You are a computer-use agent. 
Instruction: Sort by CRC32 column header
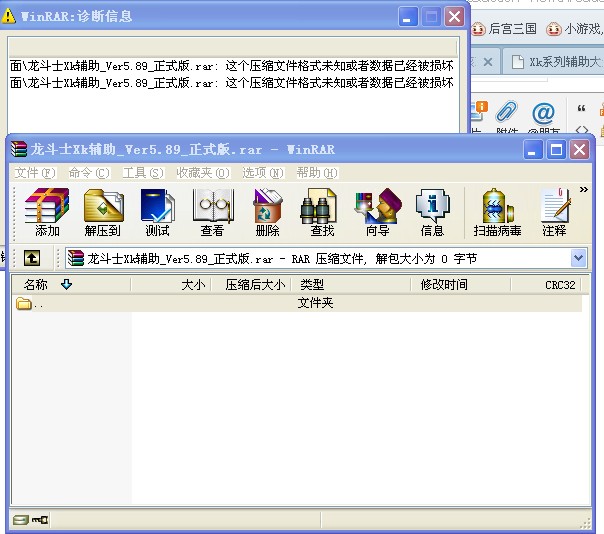point(546,285)
